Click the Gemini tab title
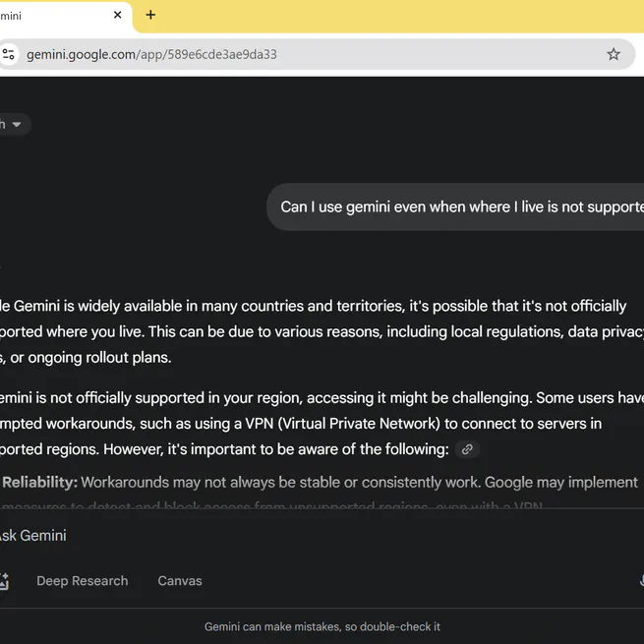Image resolution: width=644 pixels, height=644 pixels. coord(11,16)
